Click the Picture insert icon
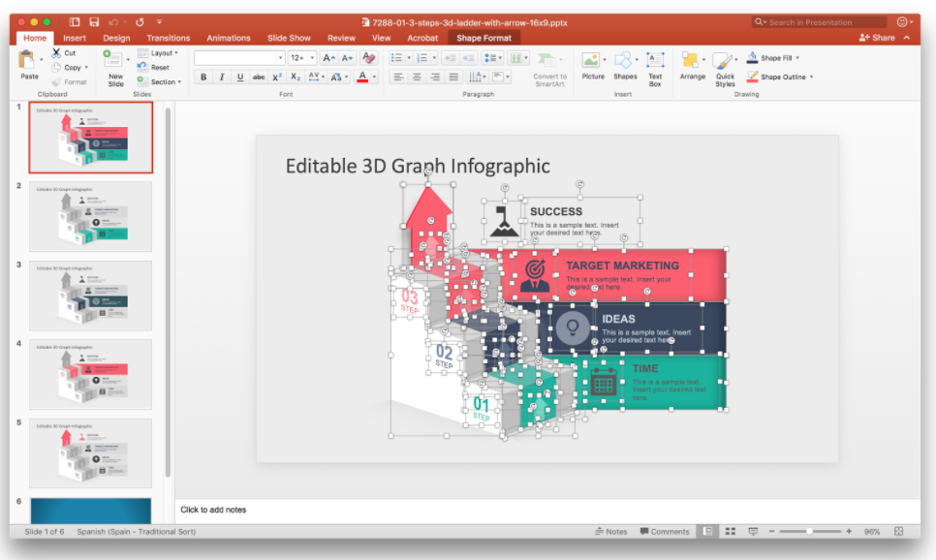The image size is (936, 560). click(x=592, y=62)
